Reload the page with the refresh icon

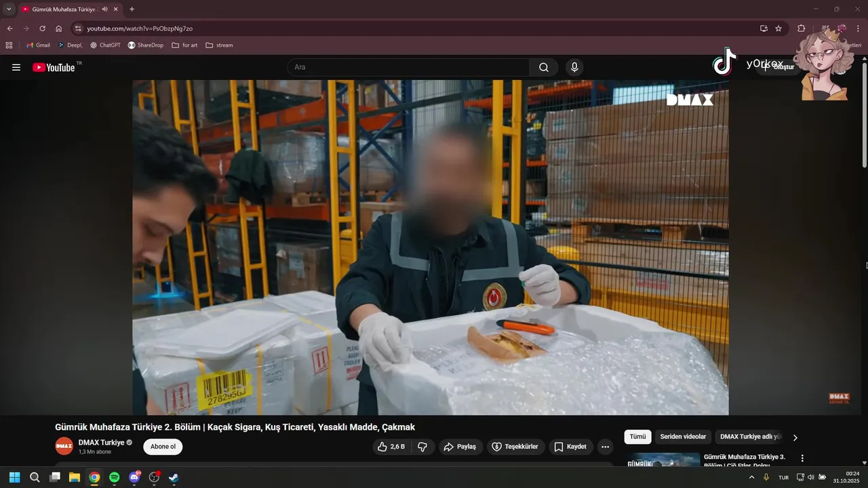click(x=42, y=28)
